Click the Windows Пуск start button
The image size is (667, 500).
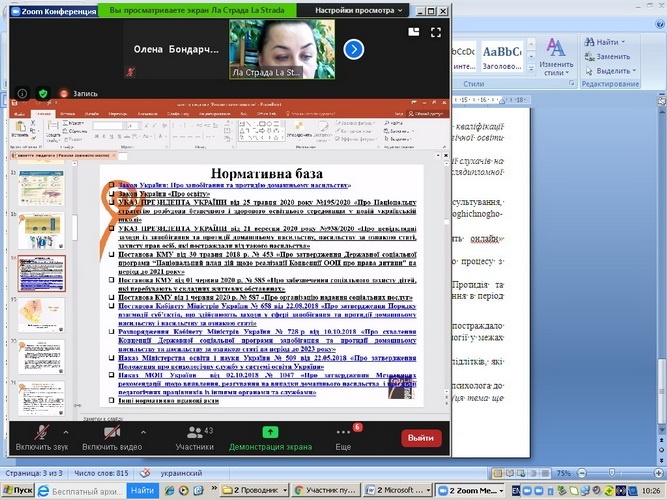point(22,491)
